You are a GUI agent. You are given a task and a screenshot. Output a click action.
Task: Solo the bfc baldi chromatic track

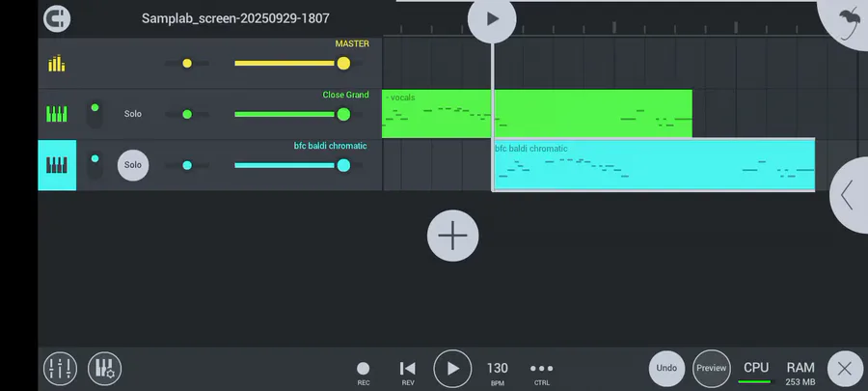coord(133,165)
